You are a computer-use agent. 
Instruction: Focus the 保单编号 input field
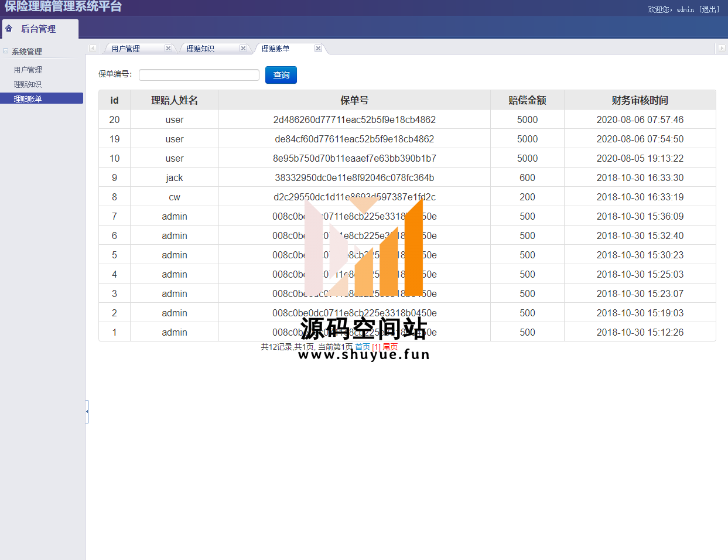[199, 75]
